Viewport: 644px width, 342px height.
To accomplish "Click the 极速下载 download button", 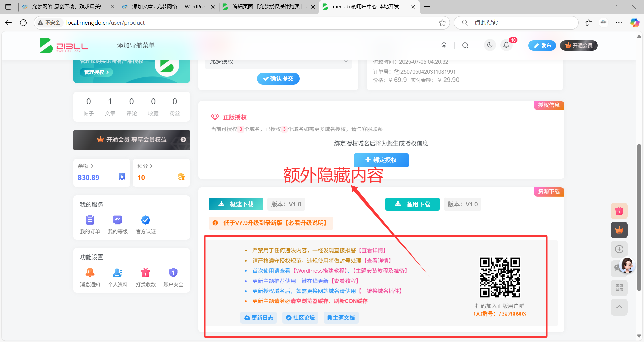I will 236,204.
